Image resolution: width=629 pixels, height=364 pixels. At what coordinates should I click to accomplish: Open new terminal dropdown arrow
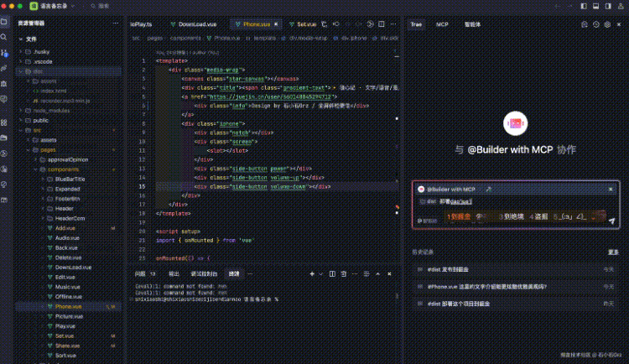(x=320, y=273)
